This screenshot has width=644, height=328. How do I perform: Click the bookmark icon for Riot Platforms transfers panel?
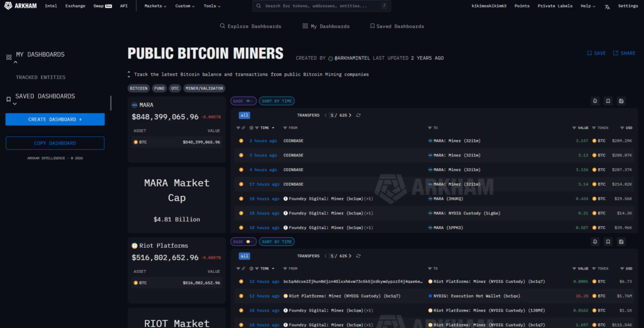pos(608,242)
